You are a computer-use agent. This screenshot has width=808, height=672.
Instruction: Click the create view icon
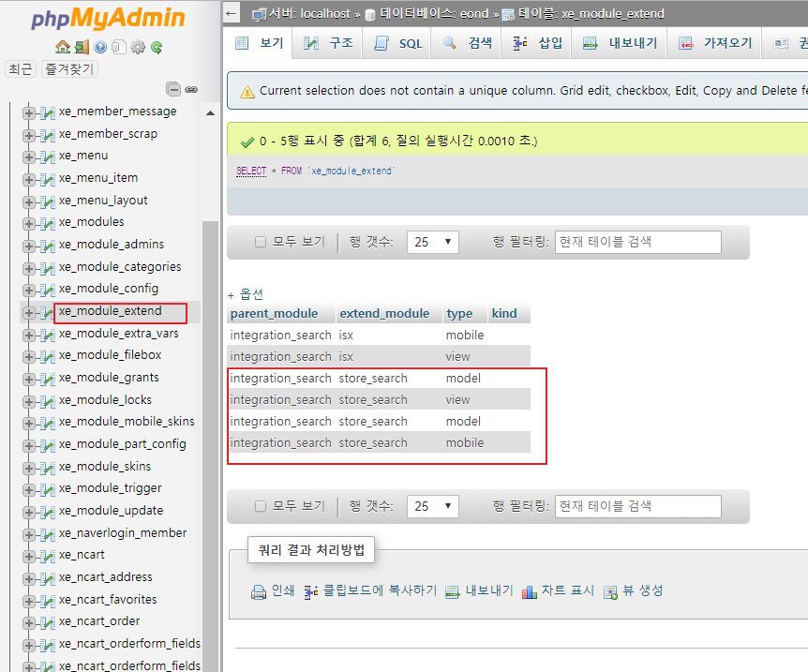coord(610,592)
